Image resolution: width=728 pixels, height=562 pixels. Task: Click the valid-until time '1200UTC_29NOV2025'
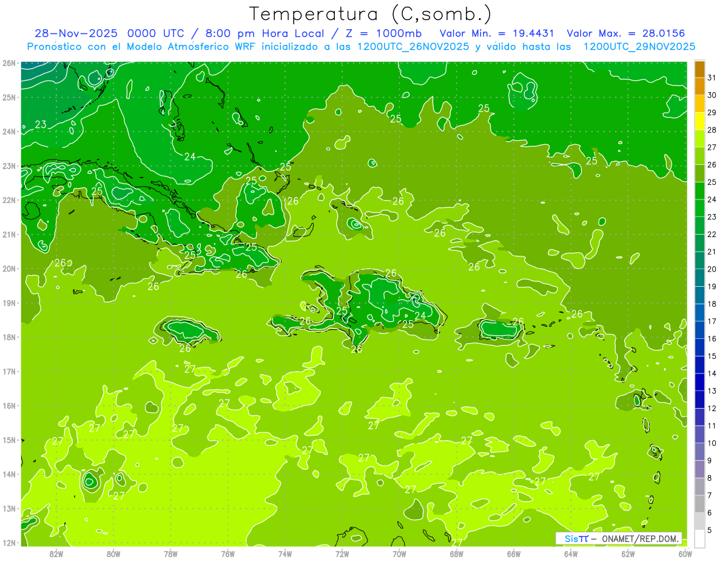(639, 47)
